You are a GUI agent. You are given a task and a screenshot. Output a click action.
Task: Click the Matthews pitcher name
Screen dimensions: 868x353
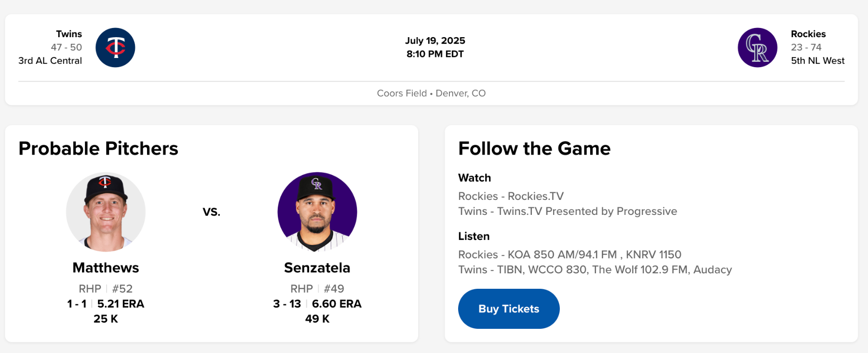[x=106, y=268]
